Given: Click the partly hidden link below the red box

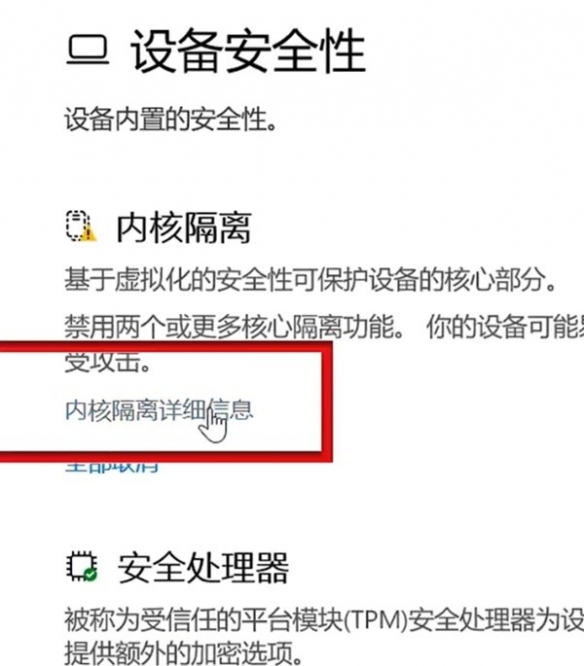Looking at the screenshot, I should (112, 467).
